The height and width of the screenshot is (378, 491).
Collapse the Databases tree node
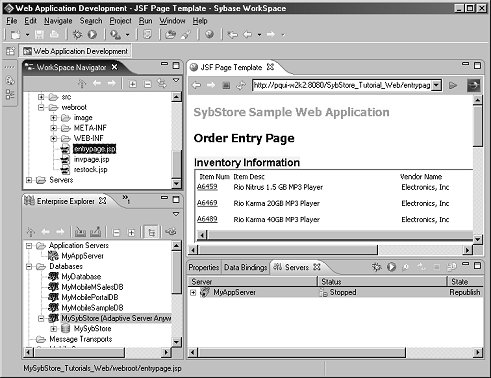[29, 266]
